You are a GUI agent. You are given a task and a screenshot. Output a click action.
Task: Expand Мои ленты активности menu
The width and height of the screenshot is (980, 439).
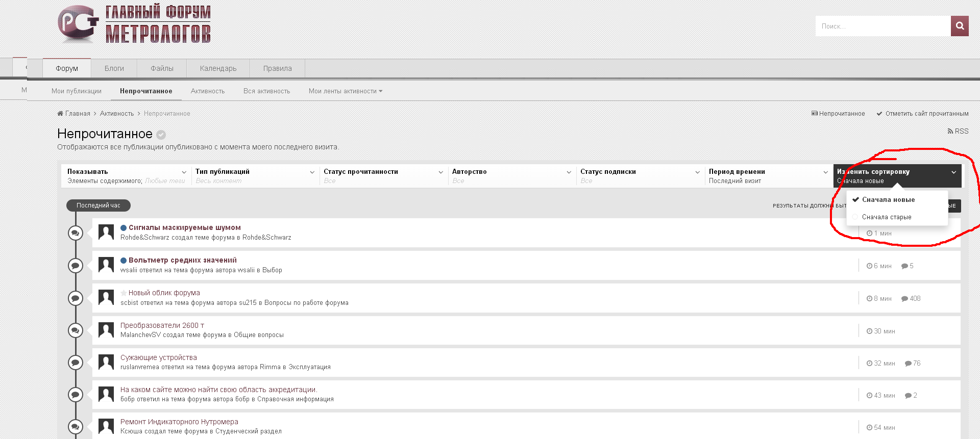(x=346, y=91)
